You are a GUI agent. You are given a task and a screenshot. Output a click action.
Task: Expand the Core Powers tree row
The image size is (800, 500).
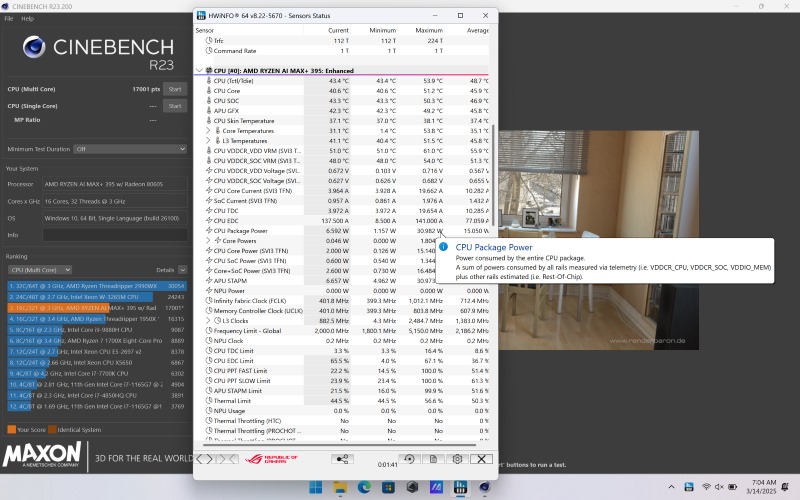click(x=208, y=240)
